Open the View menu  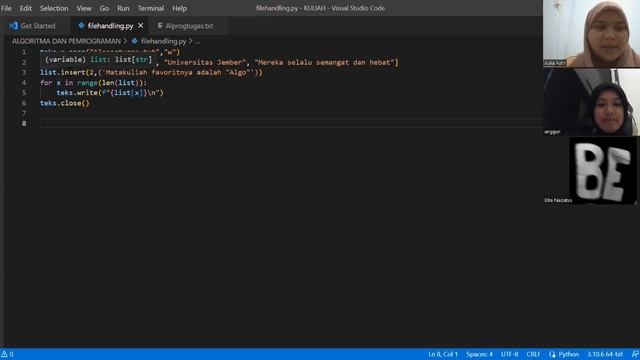[x=84, y=8]
